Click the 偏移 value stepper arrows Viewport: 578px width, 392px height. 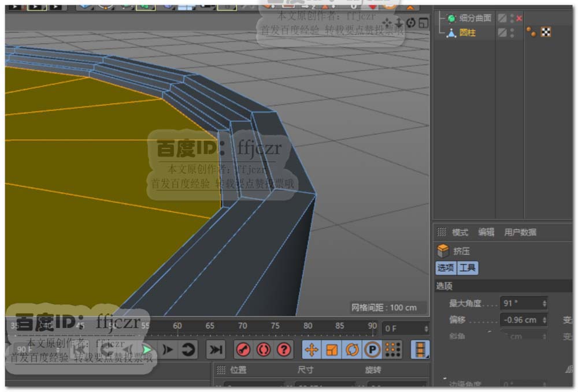coord(544,320)
